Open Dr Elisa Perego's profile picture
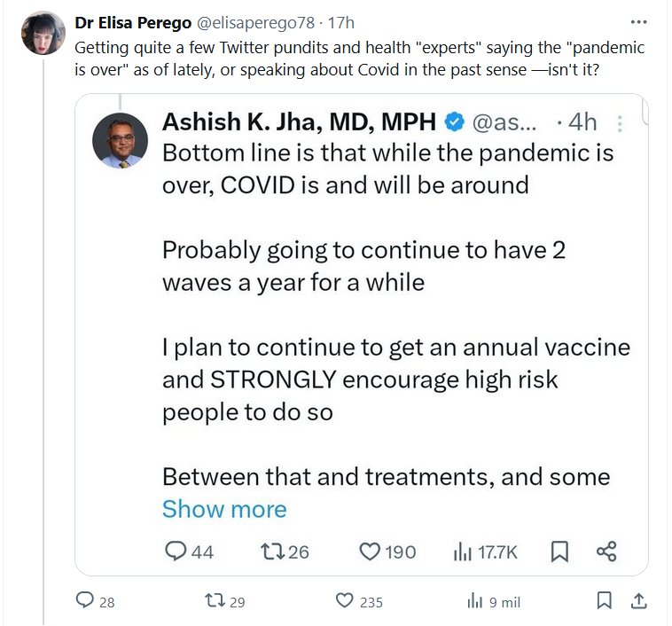672x626 pixels. tap(43, 34)
